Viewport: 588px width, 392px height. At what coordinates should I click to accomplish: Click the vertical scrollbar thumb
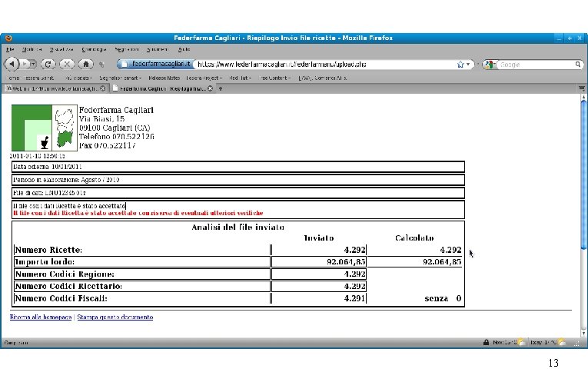tap(583, 174)
